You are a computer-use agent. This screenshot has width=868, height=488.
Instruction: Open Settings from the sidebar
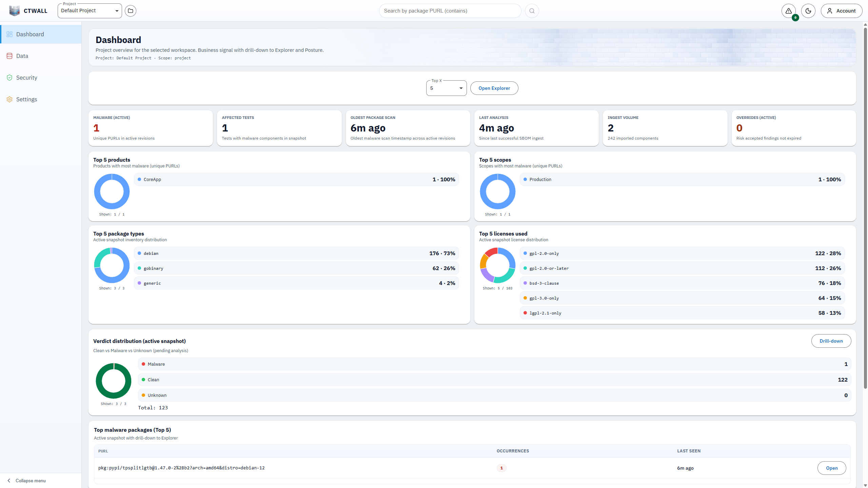[x=26, y=99]
